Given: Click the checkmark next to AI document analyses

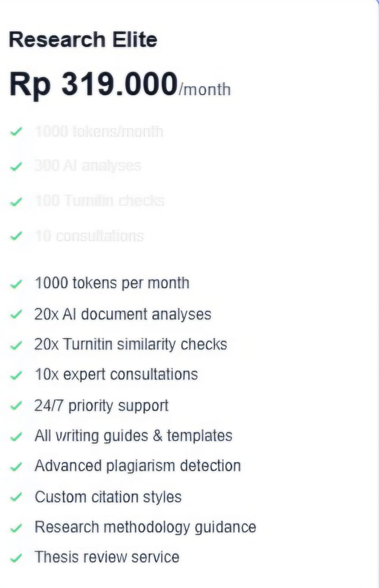Looking at the screenshot, I should 16,315.
